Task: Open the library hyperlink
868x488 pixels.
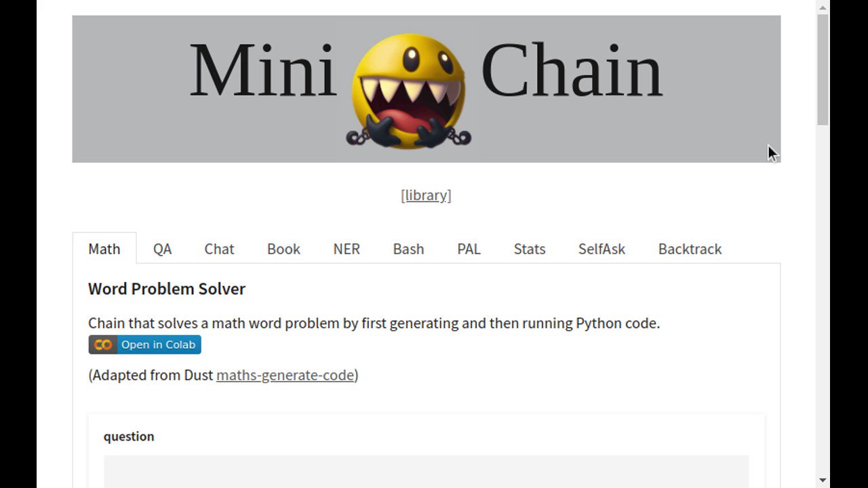Action: pyautogui.click(x=426, y=195)
